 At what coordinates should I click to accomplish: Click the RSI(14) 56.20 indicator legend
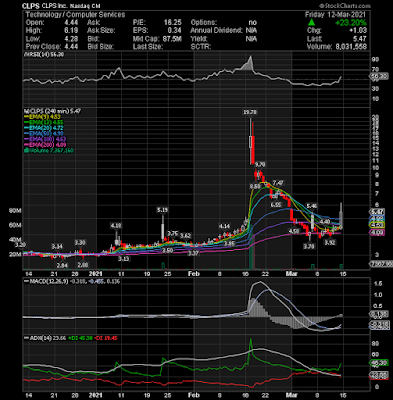(43, 55)
